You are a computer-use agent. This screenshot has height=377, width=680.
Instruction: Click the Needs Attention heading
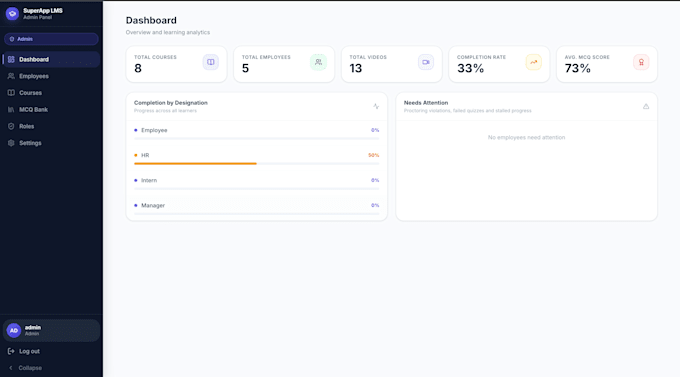coord(426,103)
